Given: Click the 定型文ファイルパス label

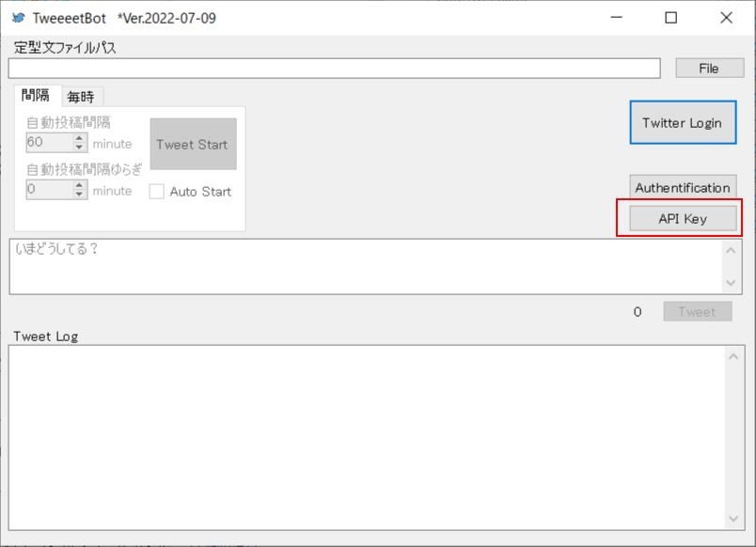Looking at the screenshot, I should pyautogui.click(x=65, y=48).
